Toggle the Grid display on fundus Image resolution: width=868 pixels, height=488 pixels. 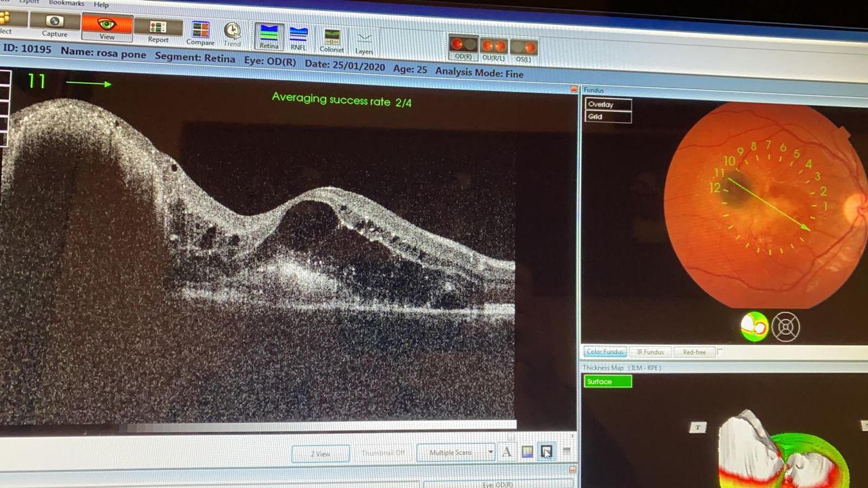pos(608,117)
